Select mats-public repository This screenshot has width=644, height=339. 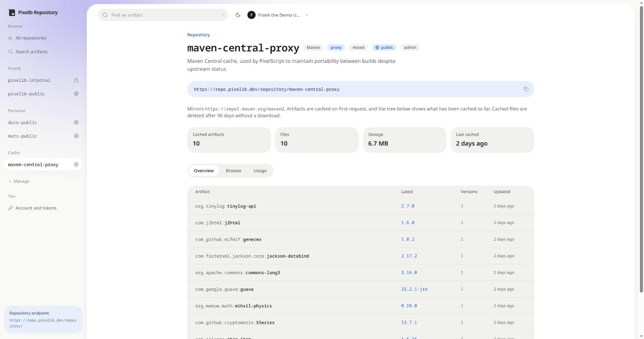[43, 136]
